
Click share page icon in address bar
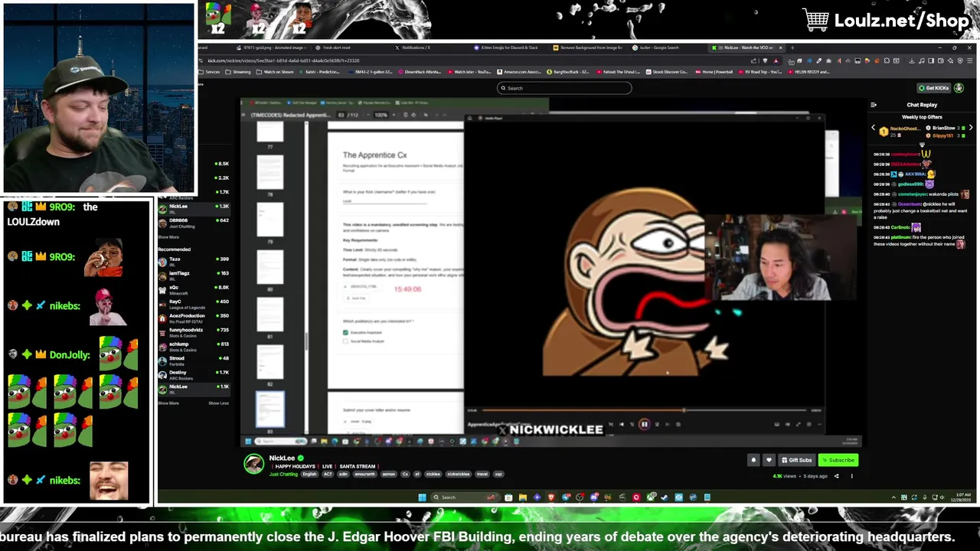pyautogui.click(x=753, y=61)
